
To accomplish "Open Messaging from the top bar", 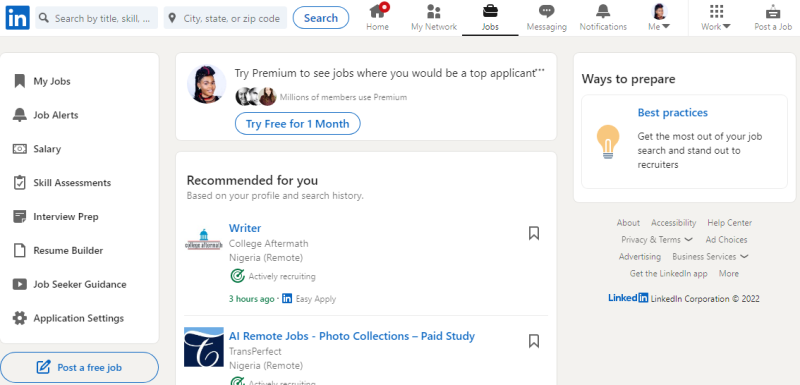I will tap(546, 18).
